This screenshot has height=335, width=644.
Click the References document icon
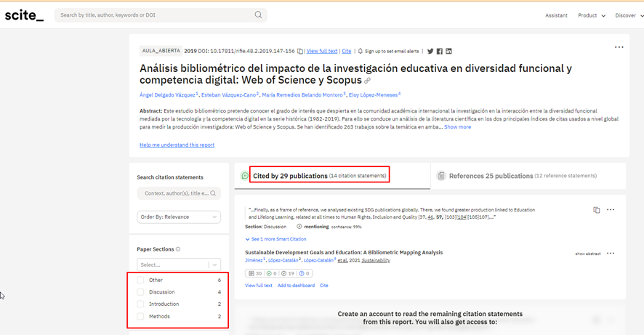tap(440, 176)
